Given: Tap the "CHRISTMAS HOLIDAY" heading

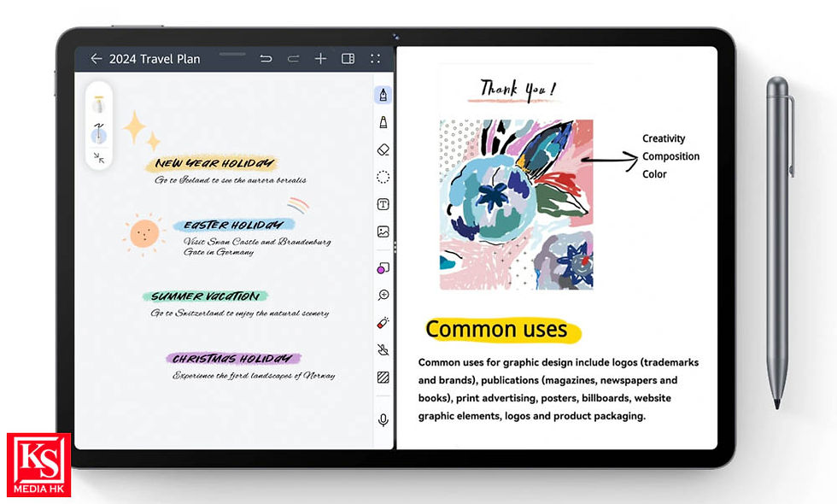Looking at the screenshot, I should click(232, 358).
